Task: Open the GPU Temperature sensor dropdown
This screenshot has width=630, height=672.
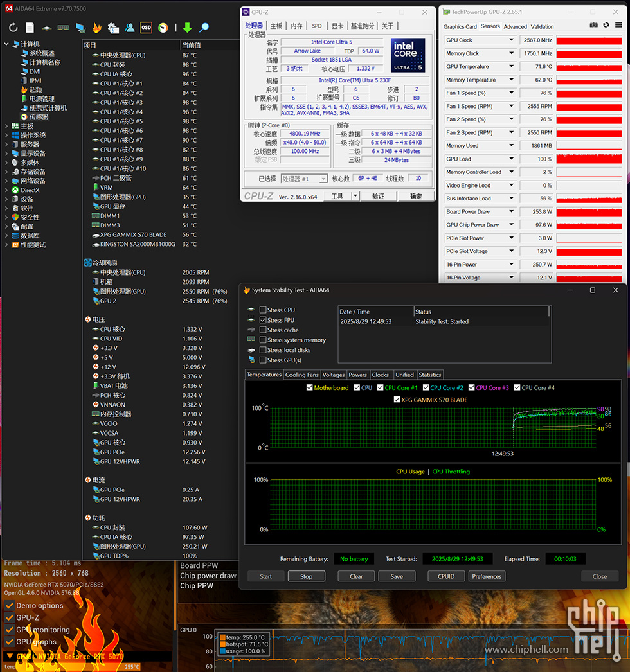Action: 511,66
